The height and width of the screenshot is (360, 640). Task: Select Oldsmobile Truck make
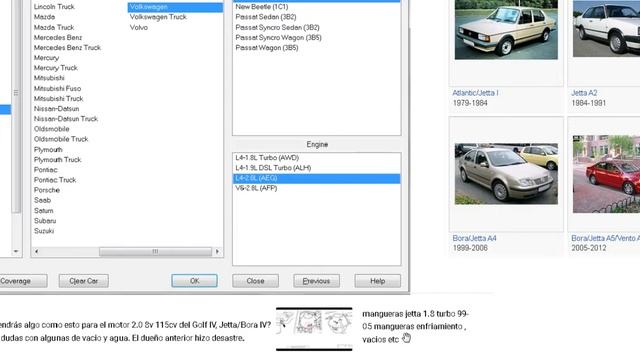click(x=61, y=139)
